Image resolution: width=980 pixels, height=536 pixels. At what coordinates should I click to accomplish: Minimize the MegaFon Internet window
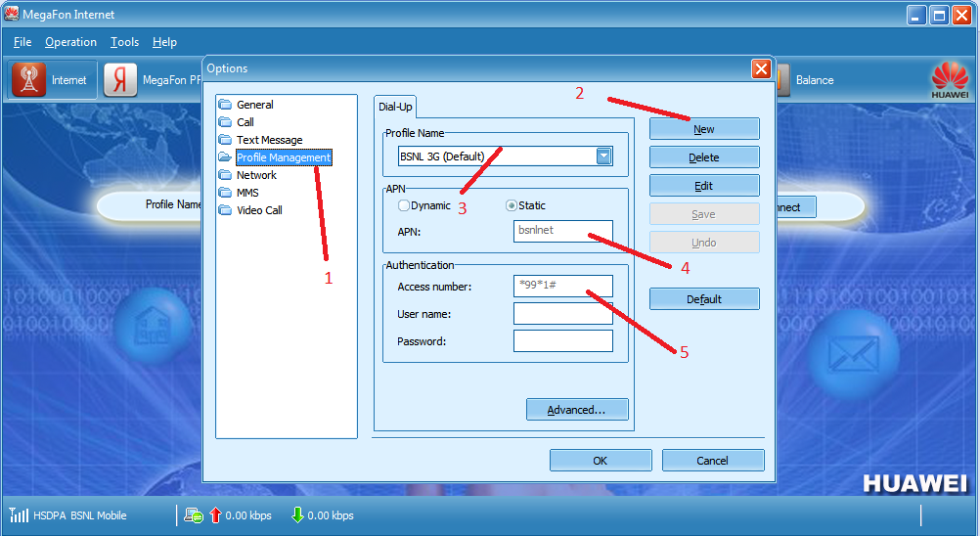coord(916,15)
